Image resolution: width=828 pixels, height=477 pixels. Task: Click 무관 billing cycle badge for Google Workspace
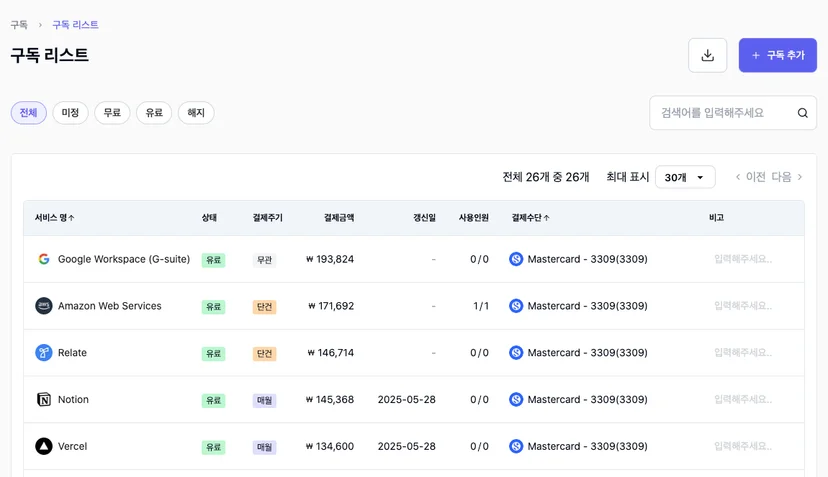pyautogui.click(x=265, y=260)
